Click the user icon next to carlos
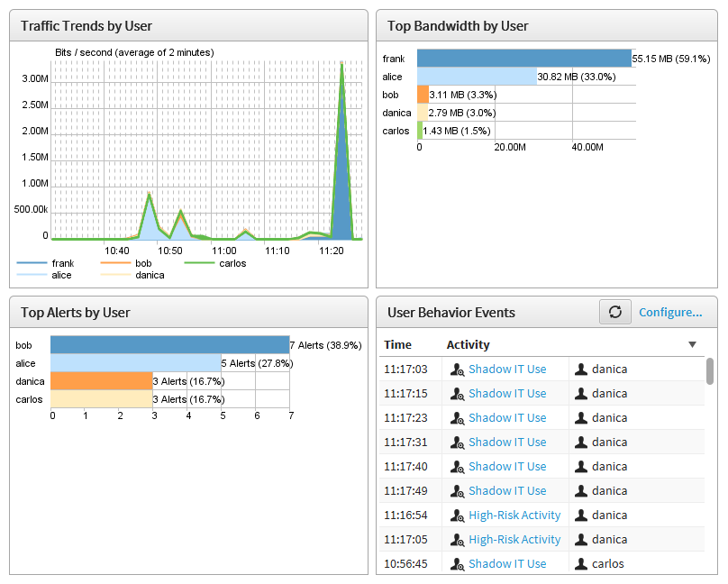The image size is (728, 584). [582, 563]
